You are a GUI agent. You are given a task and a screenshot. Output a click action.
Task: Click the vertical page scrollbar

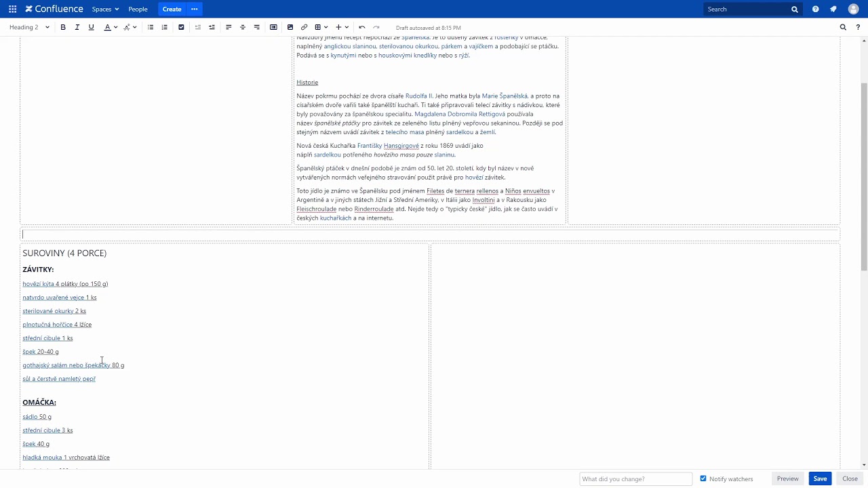point(864,176)
